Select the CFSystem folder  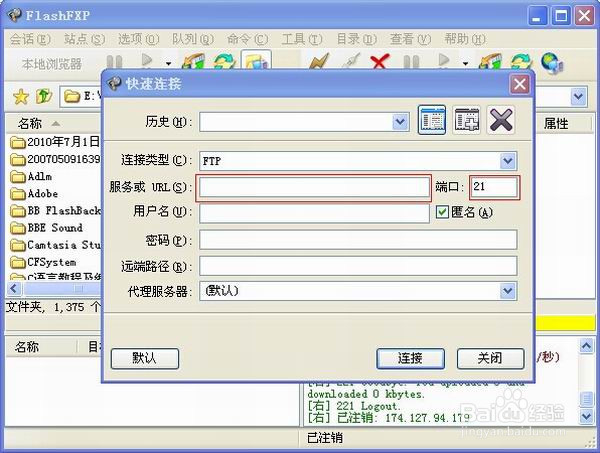tap(43, 262)
